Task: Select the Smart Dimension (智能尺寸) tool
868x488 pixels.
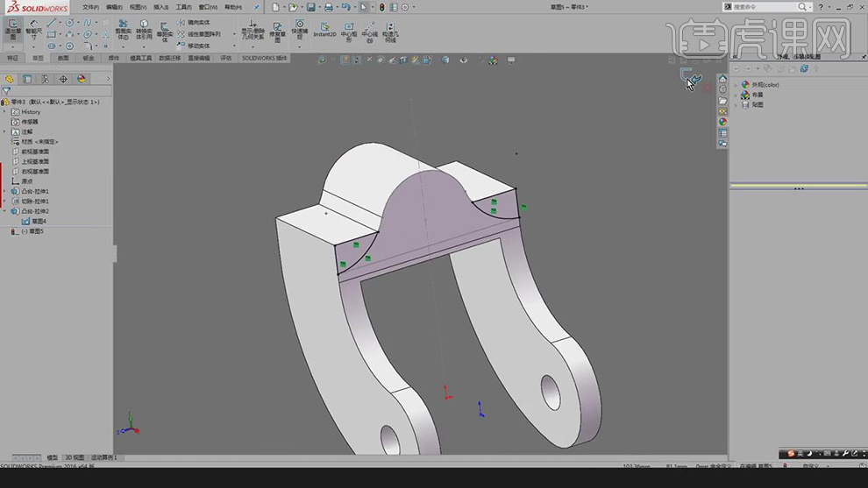Action: point(34,29)
